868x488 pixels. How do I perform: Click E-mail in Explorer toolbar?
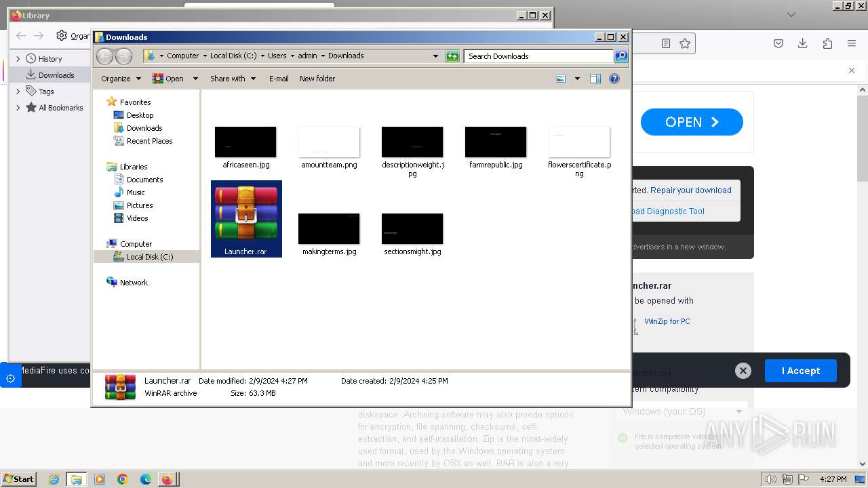(x=279, y=79)
